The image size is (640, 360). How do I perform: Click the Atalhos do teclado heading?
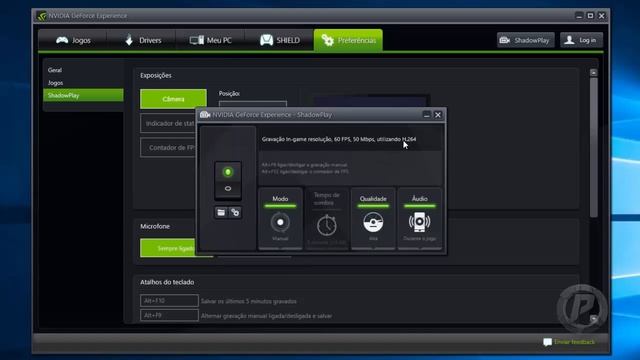pos(167,282)
